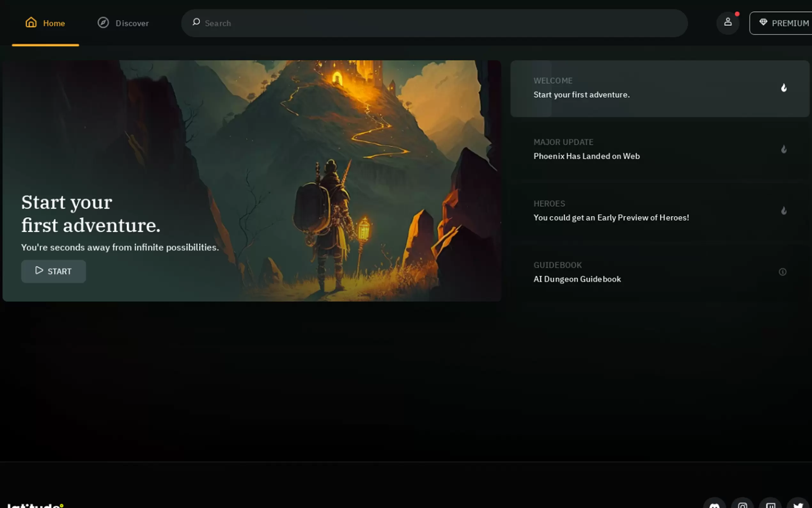This screenshot has width=812, height=508.
Task: Click the flame icon beside Heroes
Action: [x=784, y=211]
